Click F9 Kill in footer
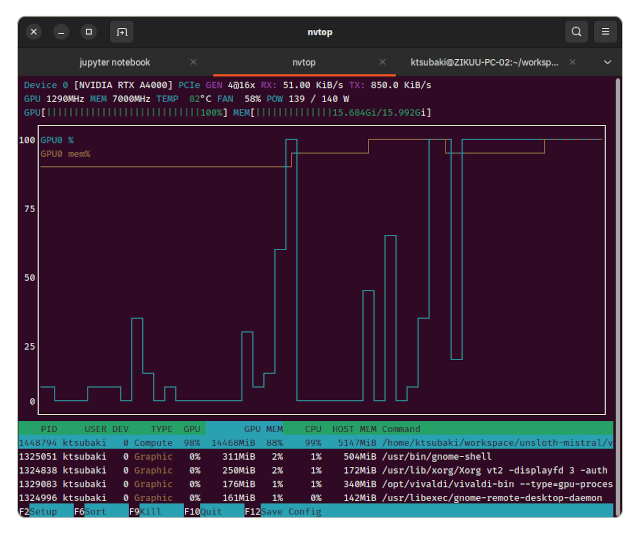This screenshot has height=538, width=640. 145,511
